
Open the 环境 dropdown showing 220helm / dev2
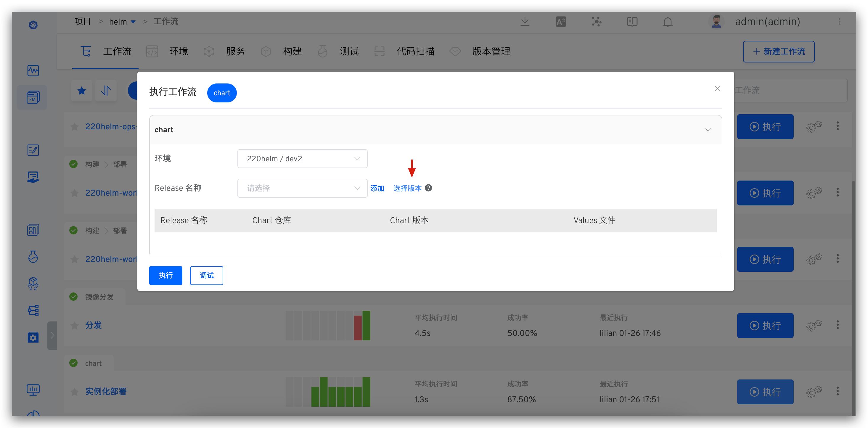click(x=302, y=159)
